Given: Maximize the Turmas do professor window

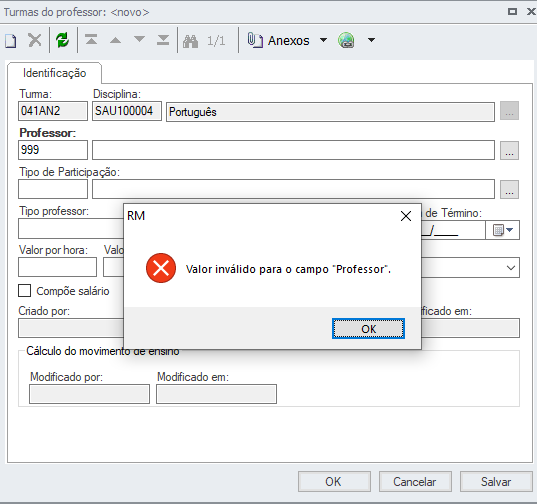Looking at the screenshot, I should tap(512, 12).
